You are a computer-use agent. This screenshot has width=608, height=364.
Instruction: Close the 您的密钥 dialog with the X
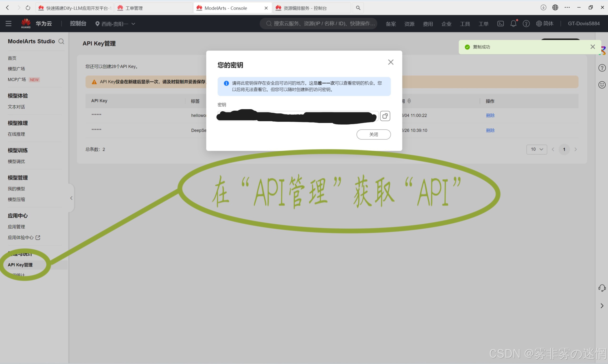click(391, 62)
